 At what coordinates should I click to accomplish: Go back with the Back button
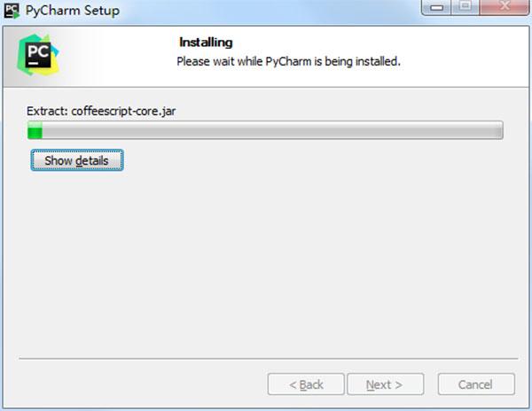pos(306,384)
